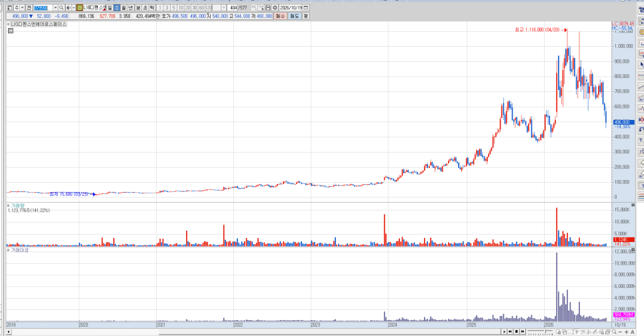The height and width of the screenshot is (336, 644).
Task: Select the 월 (monthly) period button
Action: pyautogui.click(x=123, y=7)
